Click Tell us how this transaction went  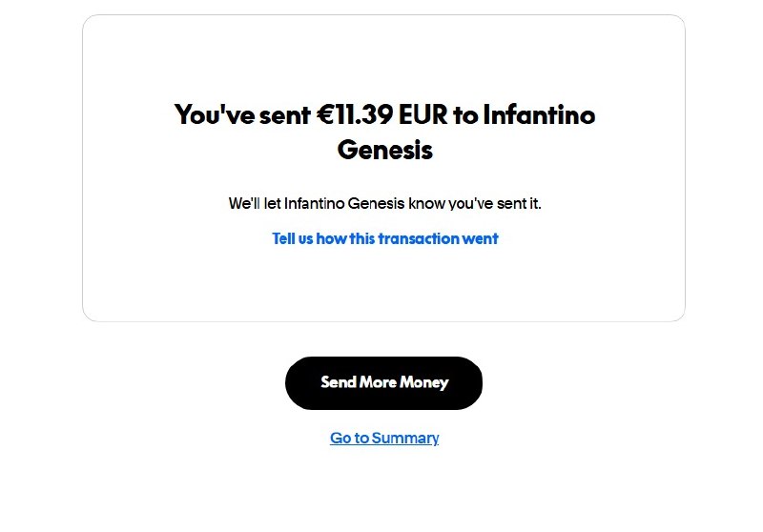point(384,238)
